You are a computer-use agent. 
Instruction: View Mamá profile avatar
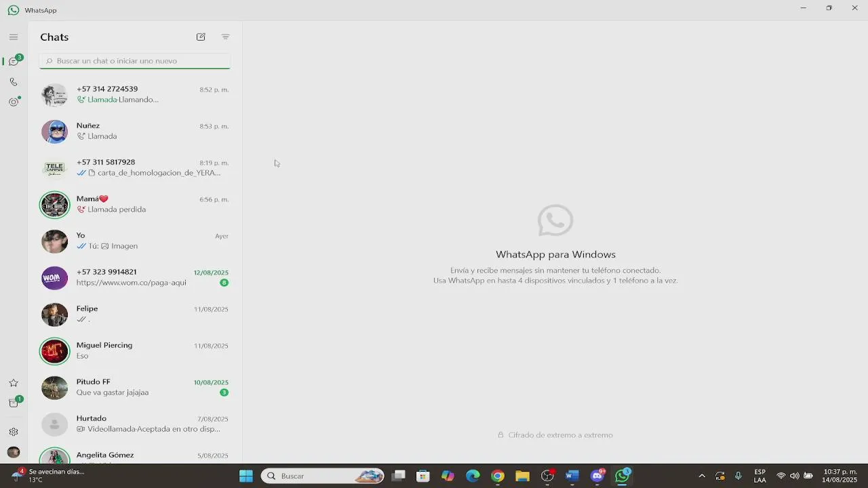click(x=54, y=205)
